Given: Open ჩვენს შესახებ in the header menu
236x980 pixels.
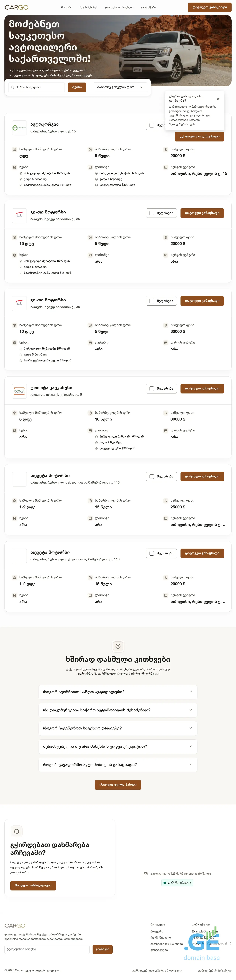Looking at the screenshot, I should [88, 7].
